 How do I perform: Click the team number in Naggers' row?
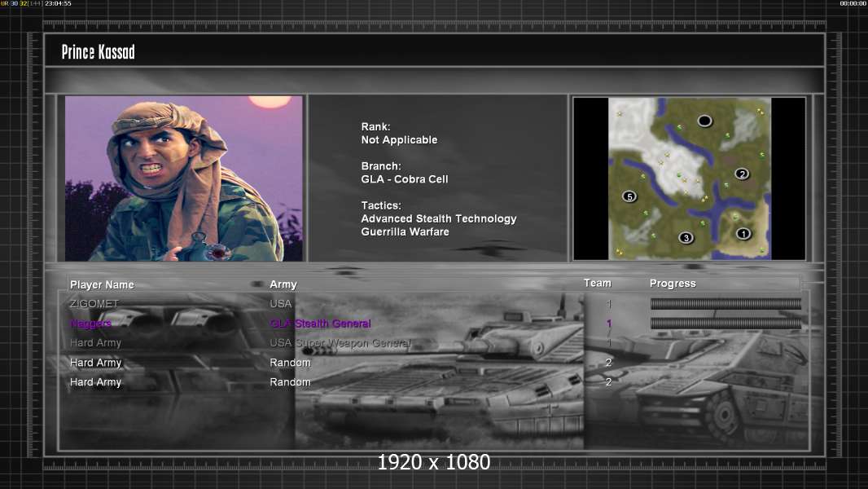(609, 323)
